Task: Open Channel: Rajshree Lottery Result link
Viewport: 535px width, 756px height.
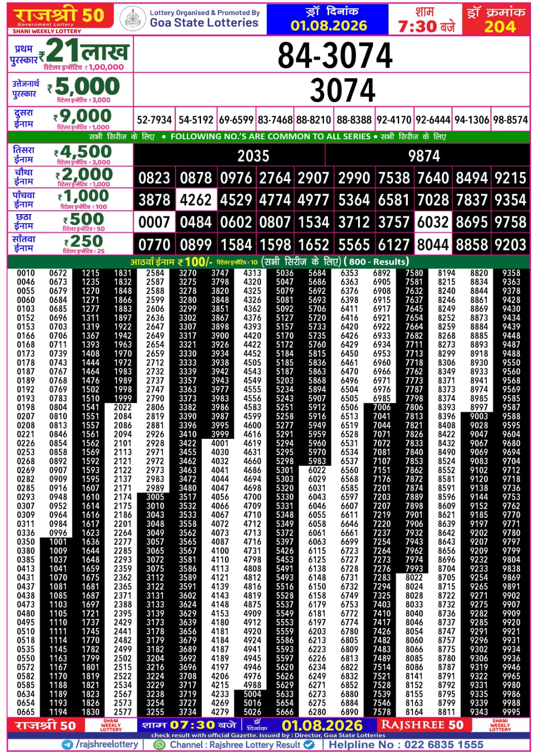Action: pyautogui.click(x=235, y=745)
